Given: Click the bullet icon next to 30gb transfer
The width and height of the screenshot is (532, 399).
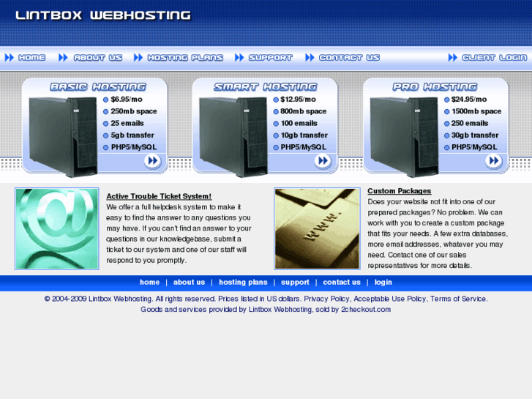Looking at the screenshot, I should pos(447,135).
